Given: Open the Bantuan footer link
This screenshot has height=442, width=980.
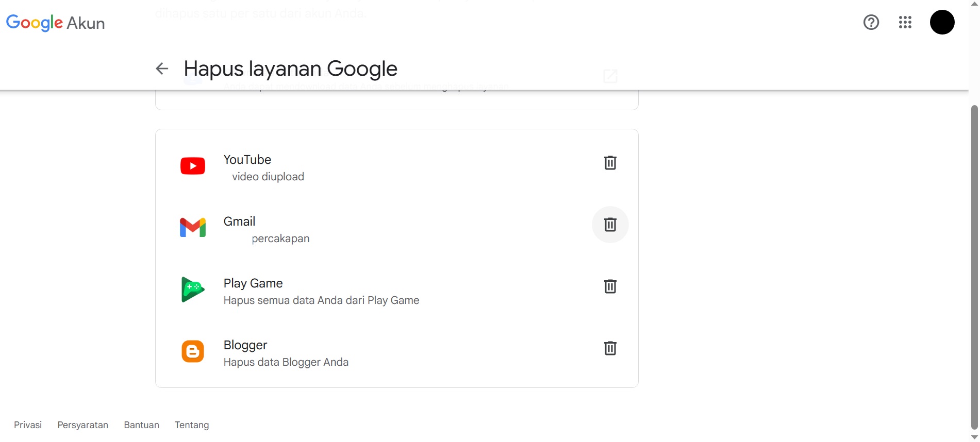Looking at the screenshot, I should 141,425.
